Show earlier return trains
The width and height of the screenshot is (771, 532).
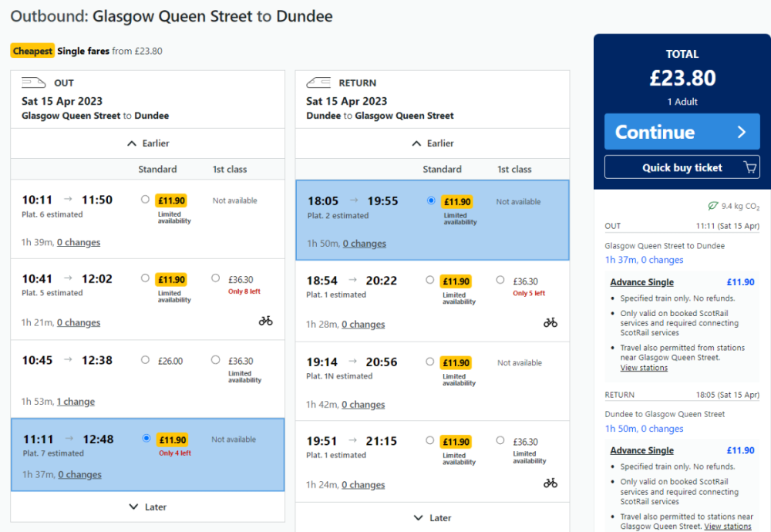click(x=433, y=143)
